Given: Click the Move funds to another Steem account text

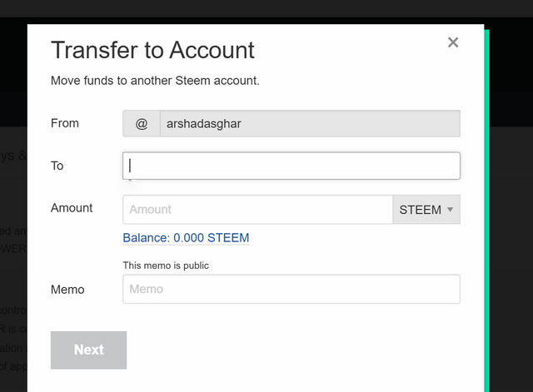Looking at the screenshot, I should 155,81.
